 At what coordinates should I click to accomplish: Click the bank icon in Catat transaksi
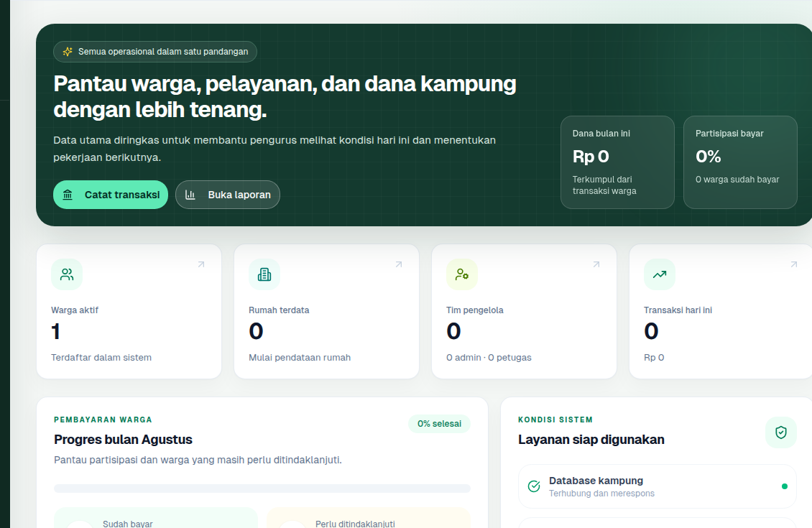click(x=68, y=195)
